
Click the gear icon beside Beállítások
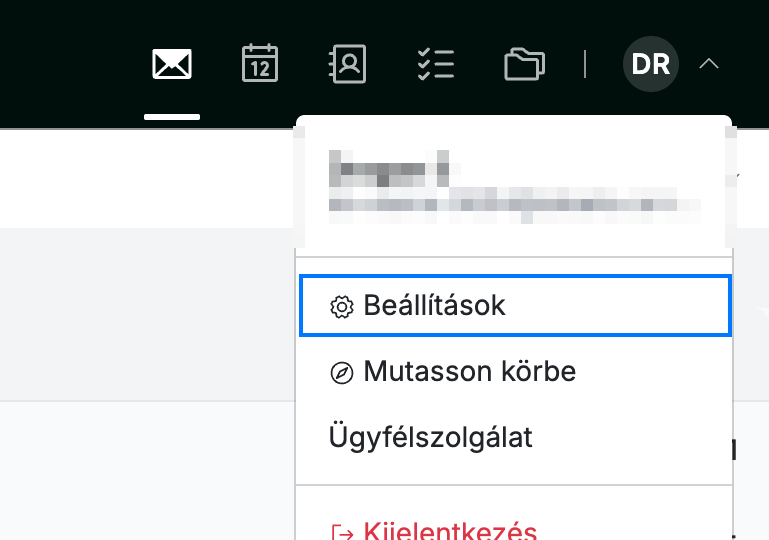point(342,307)
